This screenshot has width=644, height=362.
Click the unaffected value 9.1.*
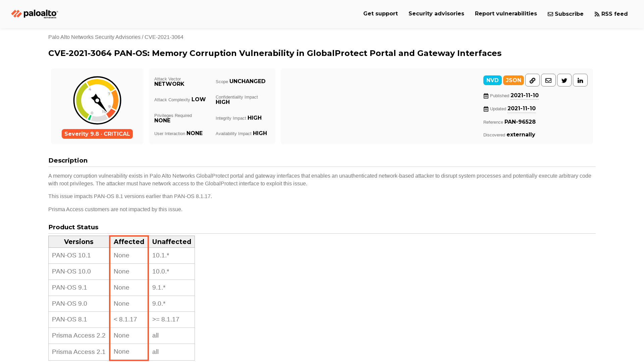[x=159, y=288]
